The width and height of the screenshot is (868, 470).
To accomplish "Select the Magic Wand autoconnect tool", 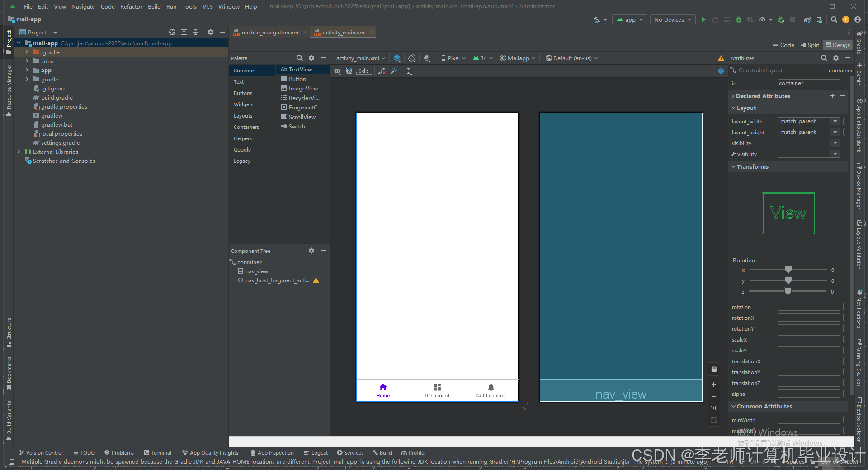I will tap(394, 71).
